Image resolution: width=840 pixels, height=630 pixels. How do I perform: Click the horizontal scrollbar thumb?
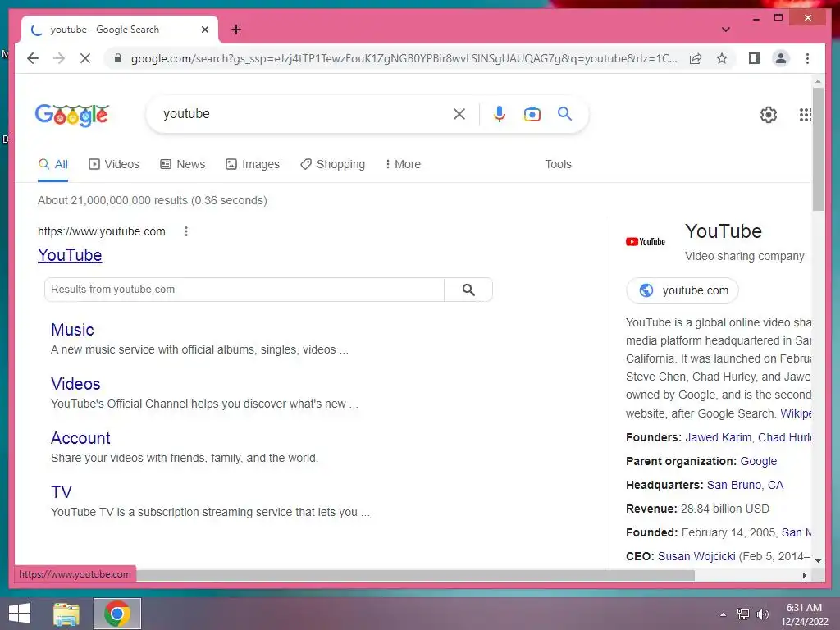coord(415,575)
